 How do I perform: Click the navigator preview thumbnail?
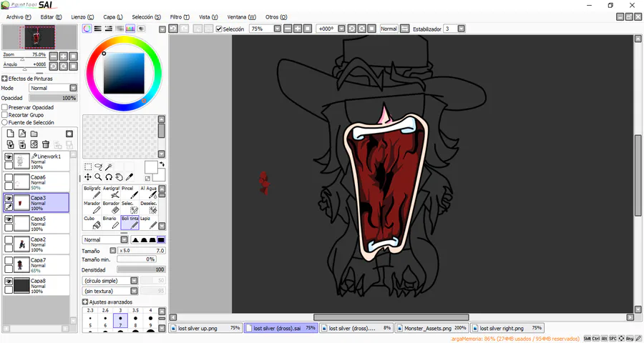(39, 37)
